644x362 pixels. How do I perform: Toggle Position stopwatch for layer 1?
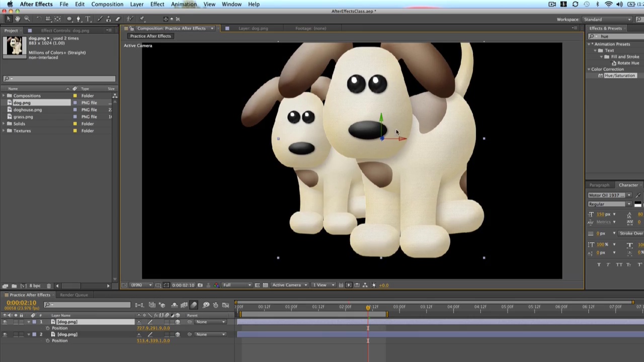click(x=48, y=328)
